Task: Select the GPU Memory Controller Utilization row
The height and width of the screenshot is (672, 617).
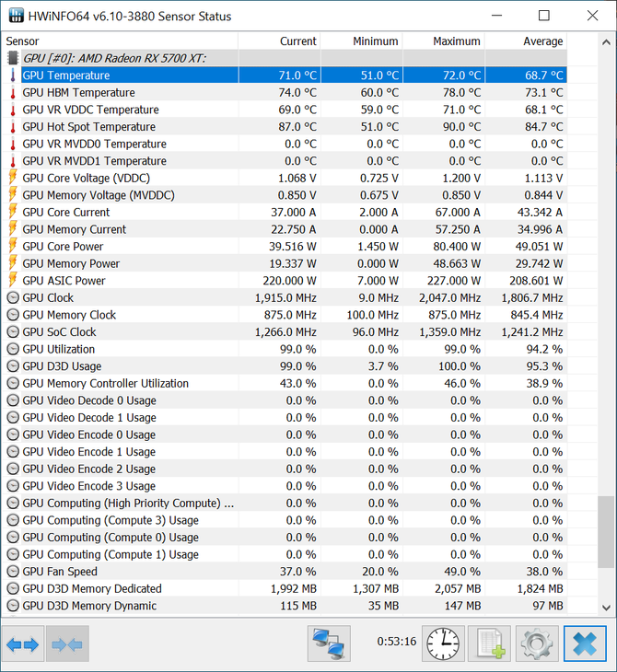Action: tap(285, 383)
